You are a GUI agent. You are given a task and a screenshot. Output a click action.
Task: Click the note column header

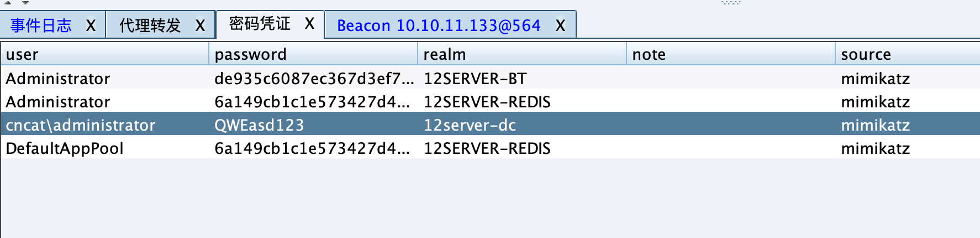730,54
